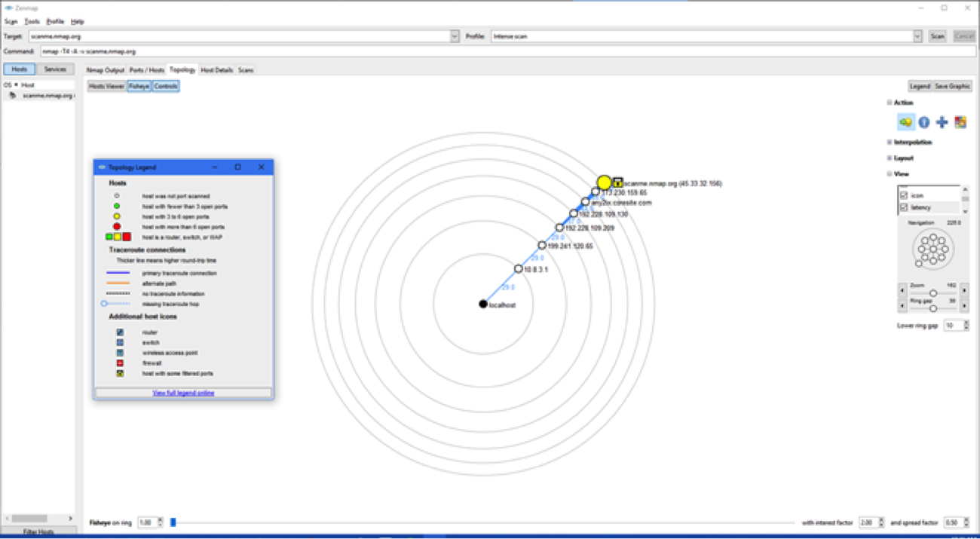Open the Tools menu

coord(32,22)
